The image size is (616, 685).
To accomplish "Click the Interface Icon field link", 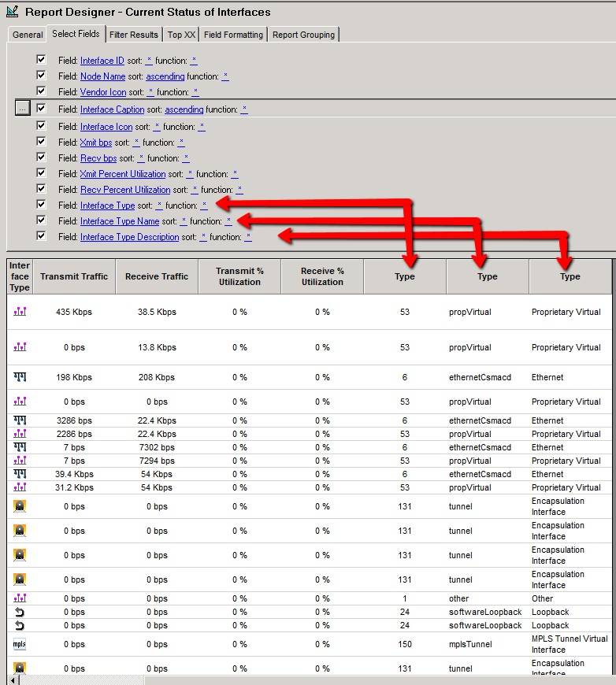I will pyautogui.click(x=106, y=127).
